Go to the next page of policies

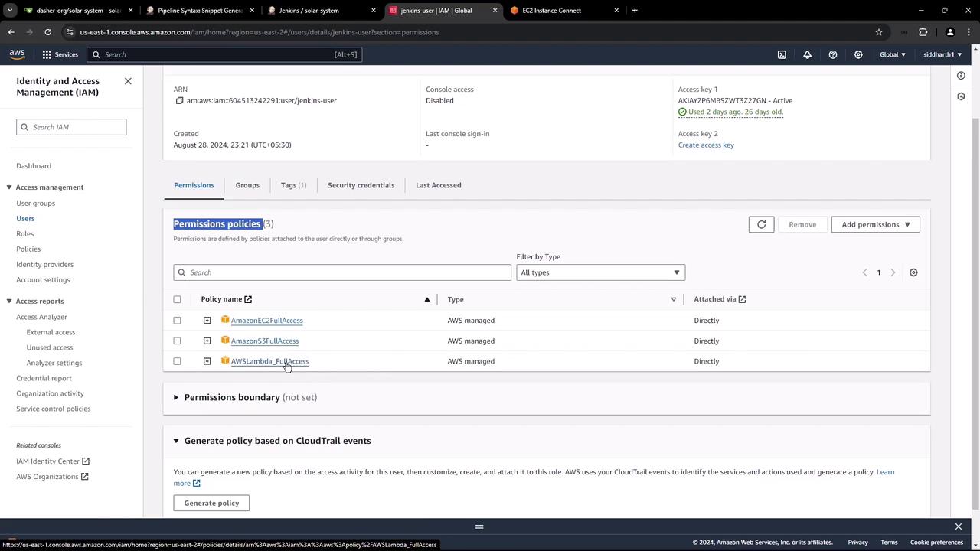[893, 272]
